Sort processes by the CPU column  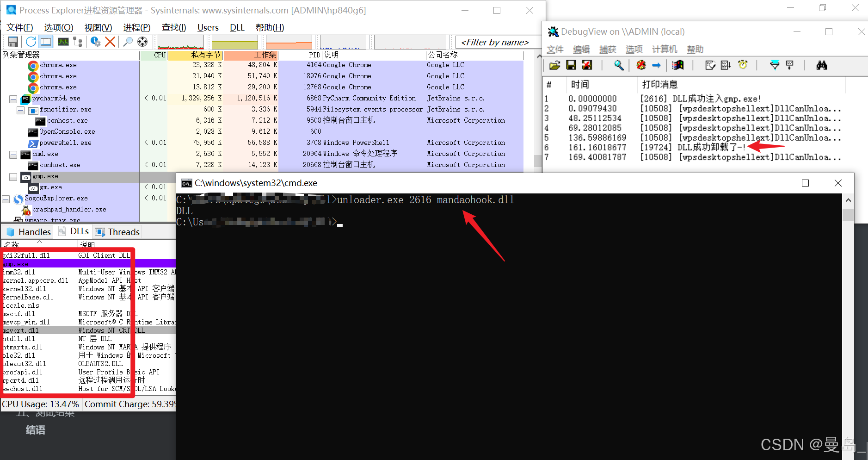tap(153, 55)
